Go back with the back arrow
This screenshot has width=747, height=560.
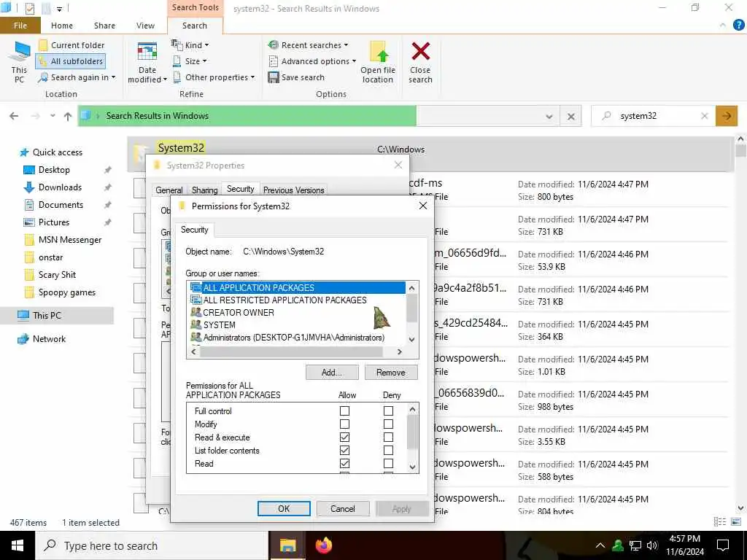pyautogui.click(x=14, y=116)
